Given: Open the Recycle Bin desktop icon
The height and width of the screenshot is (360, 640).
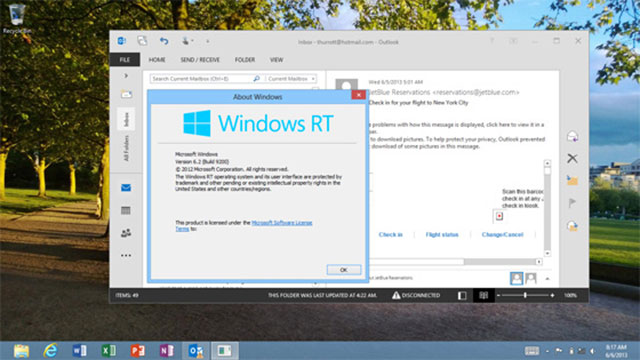Looking at the screenshot, I should [17, 19].
